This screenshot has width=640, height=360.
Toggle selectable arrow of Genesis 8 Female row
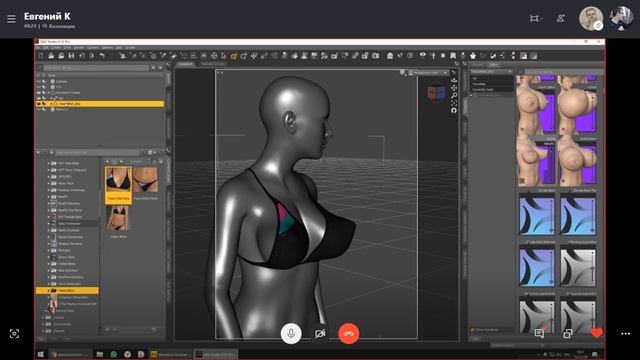[x=44, y=93]
